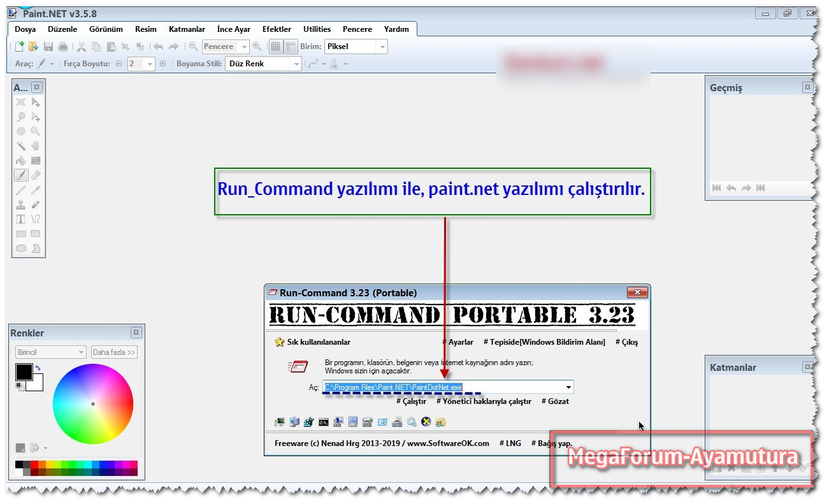Viewport: 829px width, 504px height.
Task: Swap primary and secondary colors arrow
Action: point(38,368)
